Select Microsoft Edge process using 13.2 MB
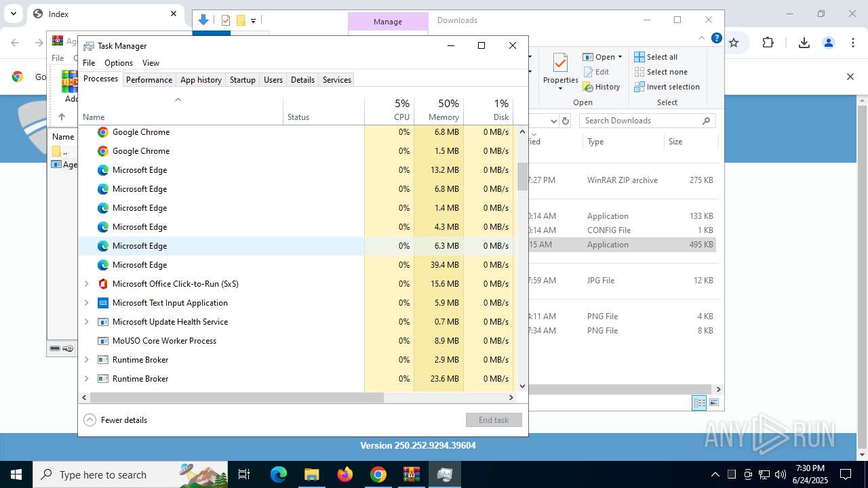Image resolution: width=868 pixels, height=488 pixels. point(298,170)
